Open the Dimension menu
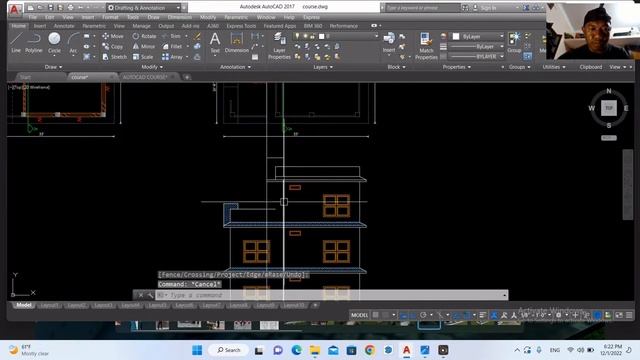The height and width of the screenshot is (360, 640). point(180,17)
